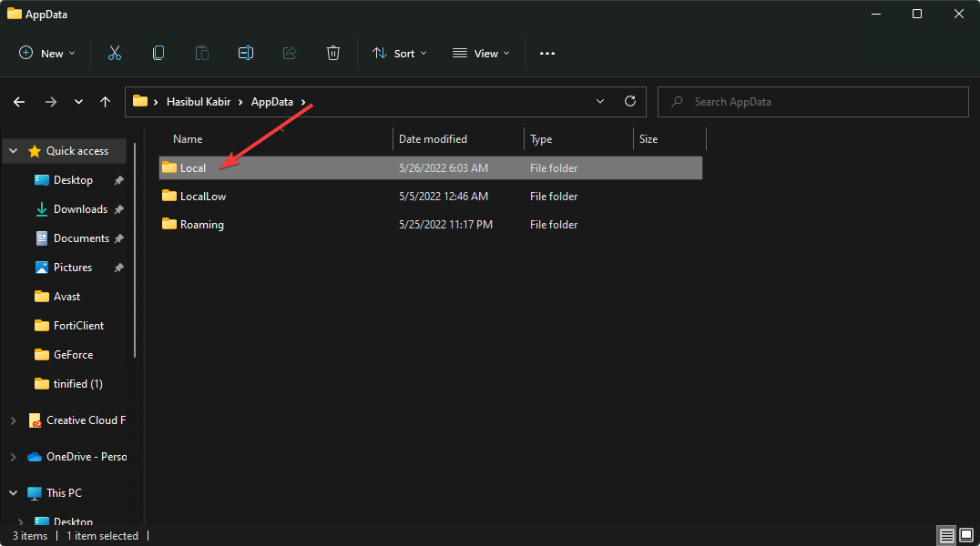
Task: Click Hasibul Kabir in the breadcrumb path
Action: (199, 102)
